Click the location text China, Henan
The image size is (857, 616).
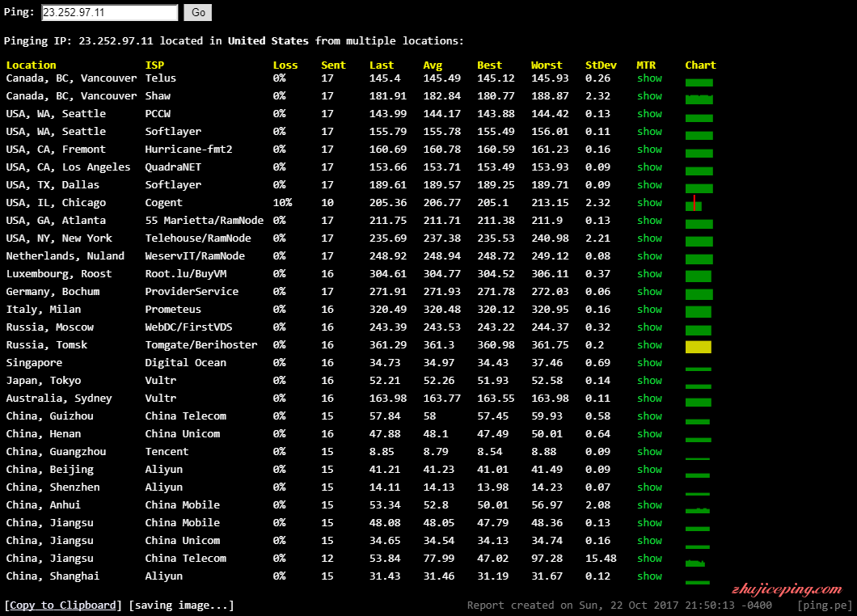tap(43, 433)
